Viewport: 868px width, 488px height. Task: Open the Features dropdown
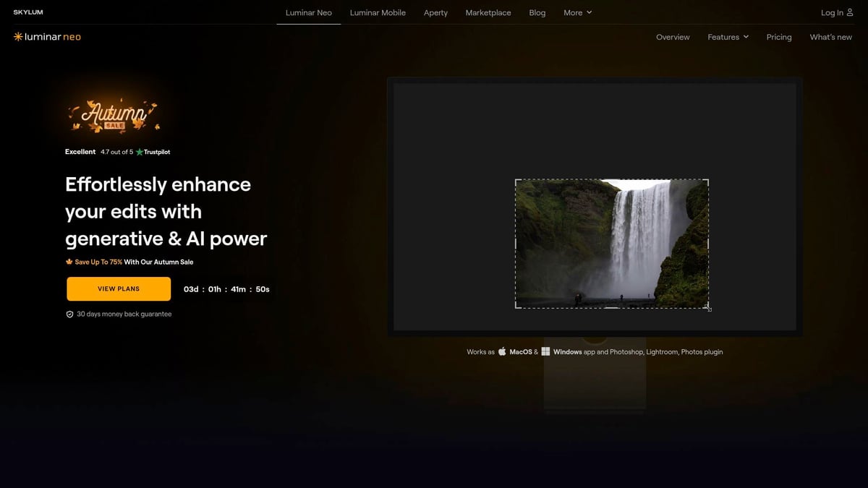click(728, 37)
